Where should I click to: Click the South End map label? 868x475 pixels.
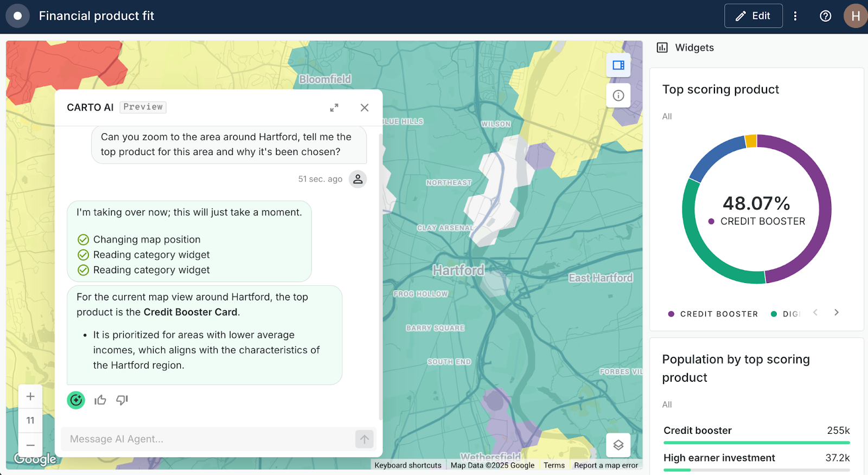(449, 362)
